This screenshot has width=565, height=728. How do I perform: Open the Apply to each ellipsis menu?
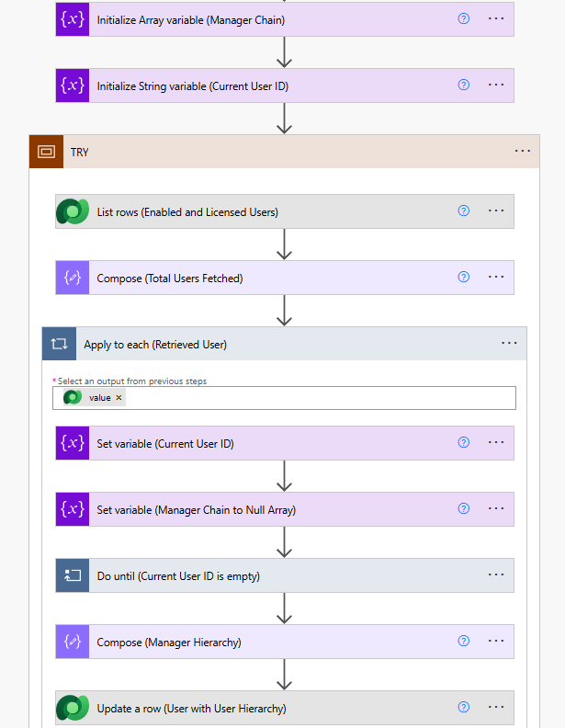(510, 343)
